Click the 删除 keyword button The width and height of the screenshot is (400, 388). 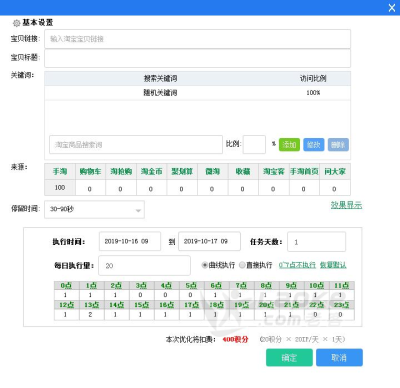(338, 145)
